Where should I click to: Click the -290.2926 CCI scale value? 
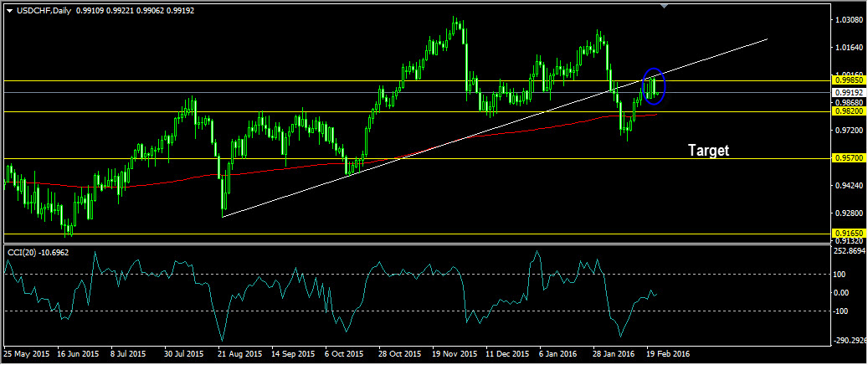click(850, 340)
